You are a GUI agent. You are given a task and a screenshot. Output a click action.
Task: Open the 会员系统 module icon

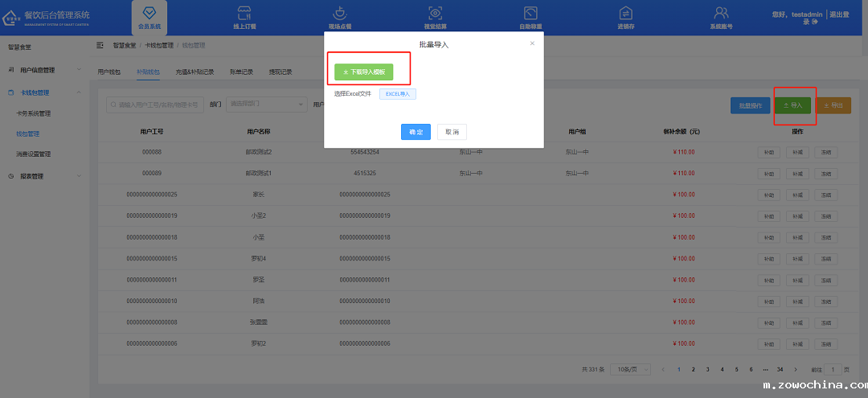(x=149, y=12)
